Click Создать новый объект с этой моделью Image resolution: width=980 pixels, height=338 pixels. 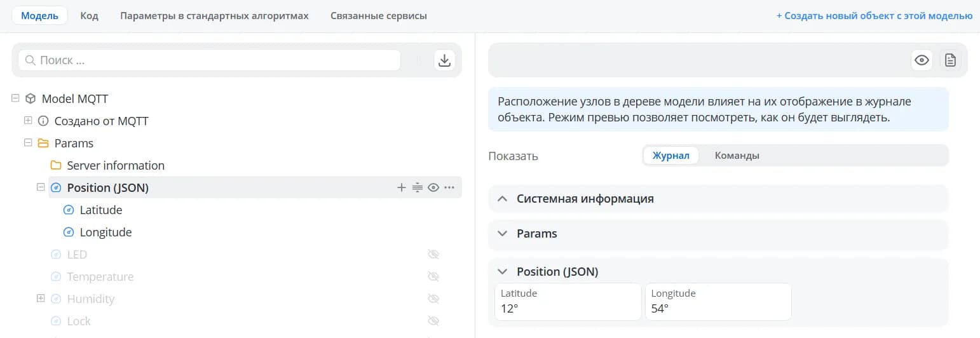(875, 16)
